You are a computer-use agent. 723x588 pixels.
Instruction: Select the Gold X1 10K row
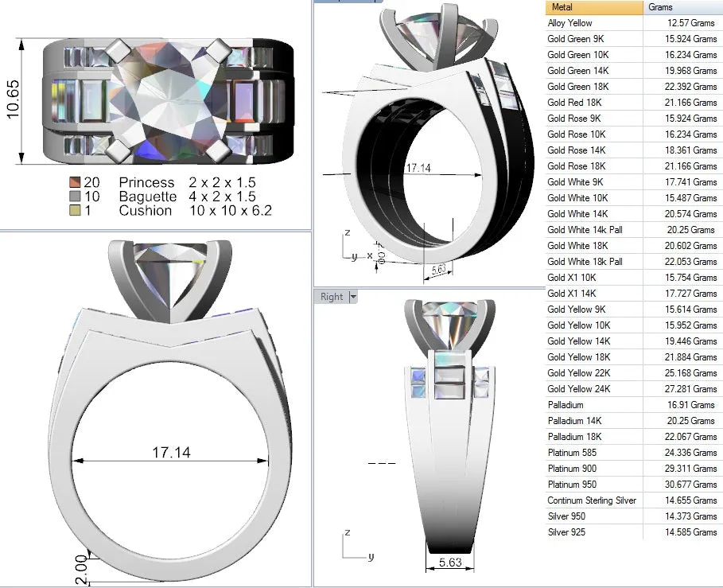point(634,278)
